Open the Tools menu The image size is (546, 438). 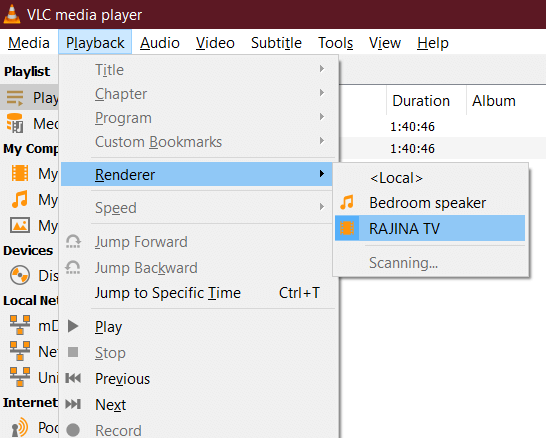coord(336,43)
